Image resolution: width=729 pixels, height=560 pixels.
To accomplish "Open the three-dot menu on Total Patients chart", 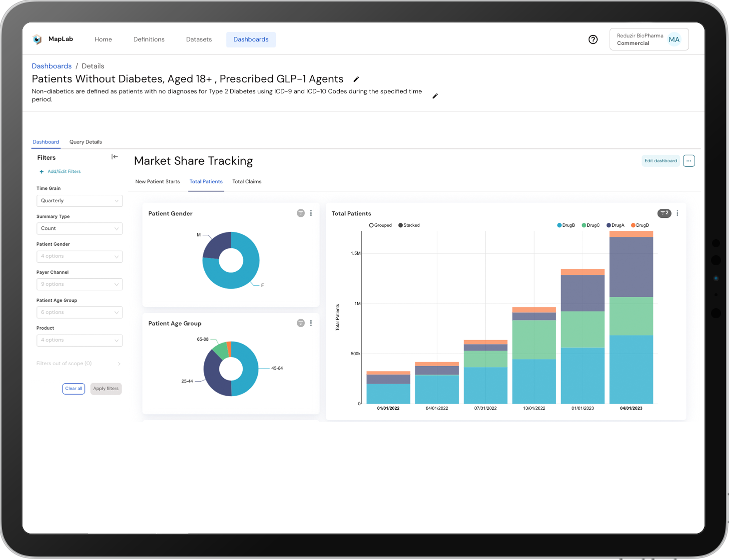I will (x=677, y=213).
